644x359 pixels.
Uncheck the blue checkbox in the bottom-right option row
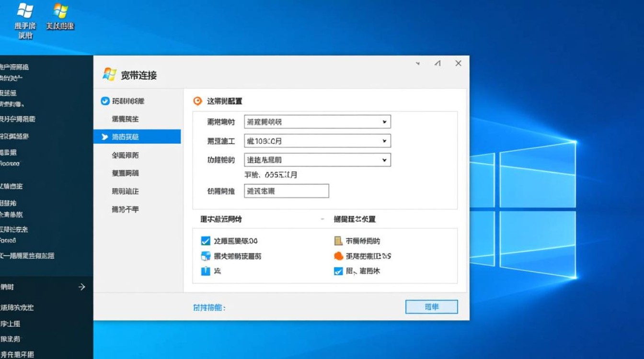[338, 270]
